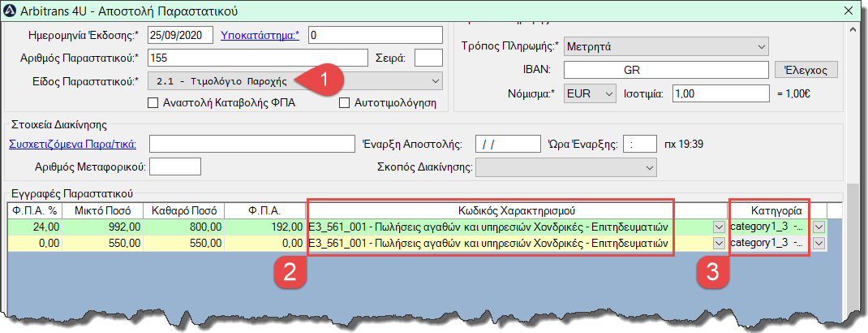This screenshot has height=333, width=868.
Task: Select the 24,00 VAT percent cell
Action: click(33, 227)
